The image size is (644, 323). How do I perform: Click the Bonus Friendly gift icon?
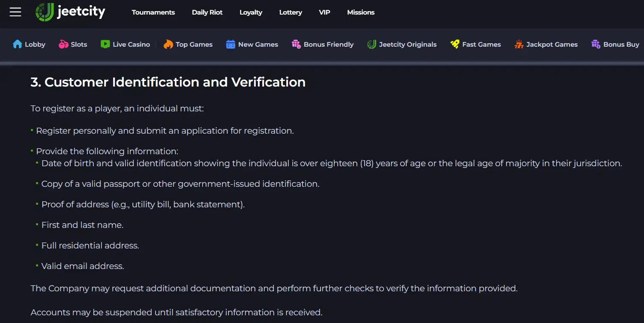click(296, 44)
